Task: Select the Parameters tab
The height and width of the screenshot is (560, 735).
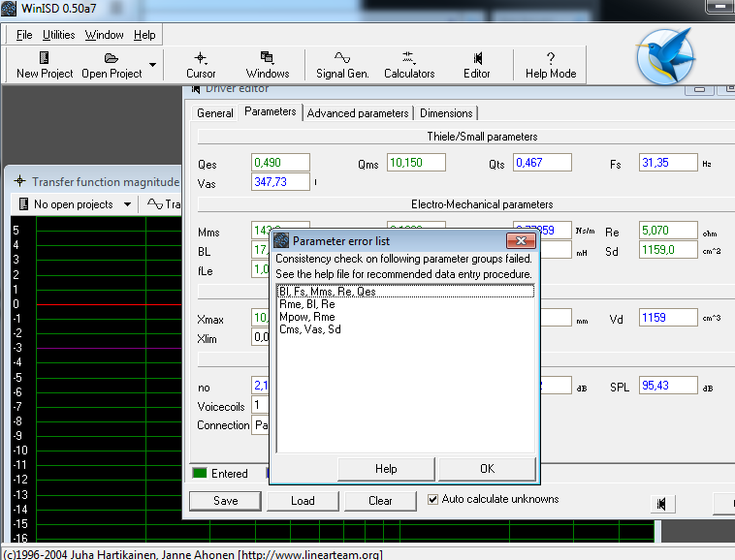Action: 270,112
